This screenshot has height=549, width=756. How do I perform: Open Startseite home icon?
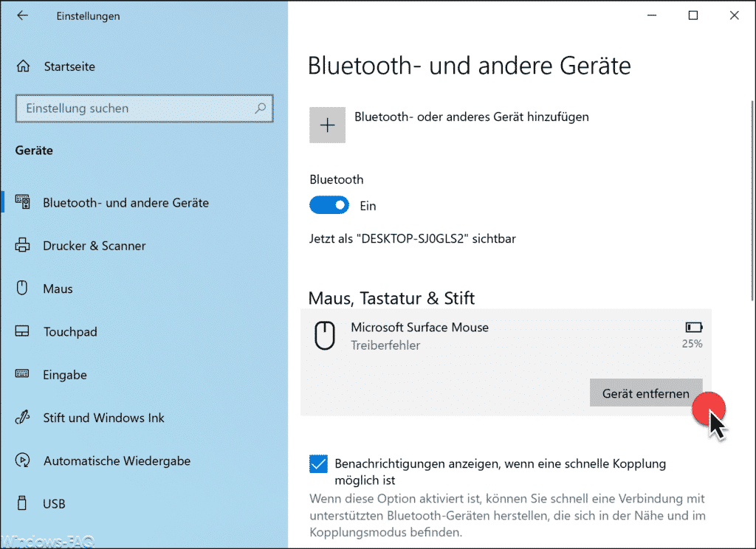tap(23, 66)
